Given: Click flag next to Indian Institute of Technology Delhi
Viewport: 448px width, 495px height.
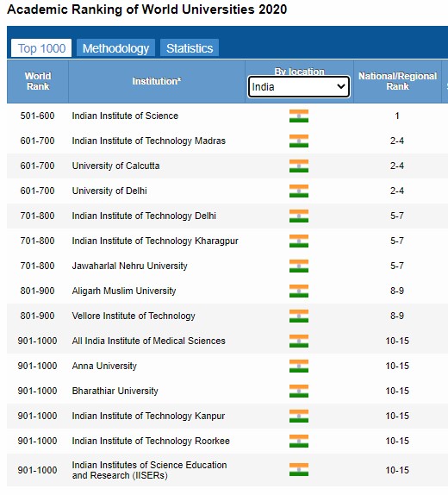Looking at the screenshot, I should pos(299,216).
